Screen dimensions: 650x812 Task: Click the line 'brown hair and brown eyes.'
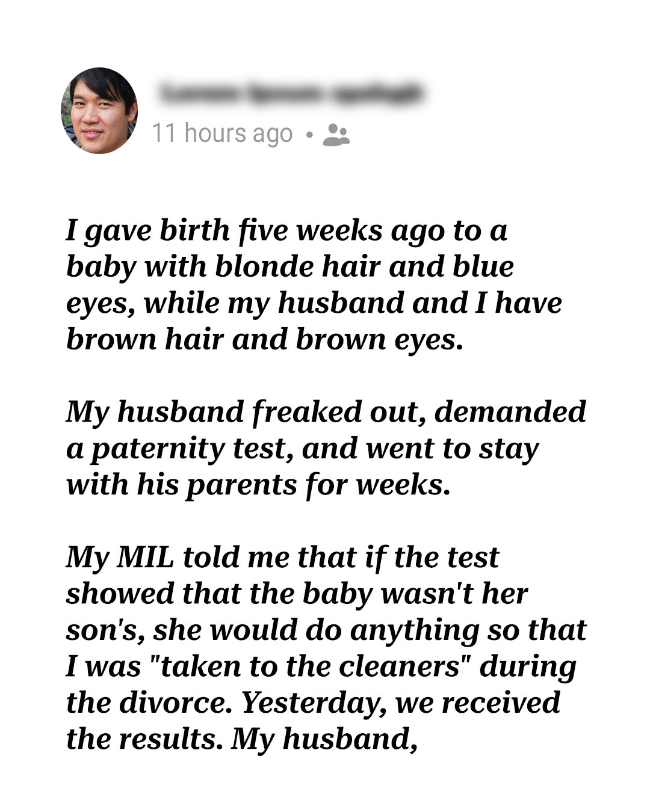point(265,340)
